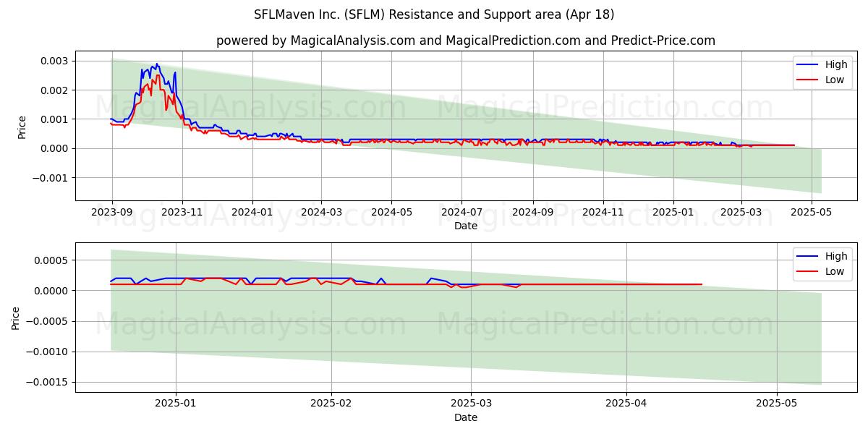The height and width of the screenshot is (434, 868).
Task: Click the '2025-05' x-axis label in top chart
Action: tap(811, 212)
